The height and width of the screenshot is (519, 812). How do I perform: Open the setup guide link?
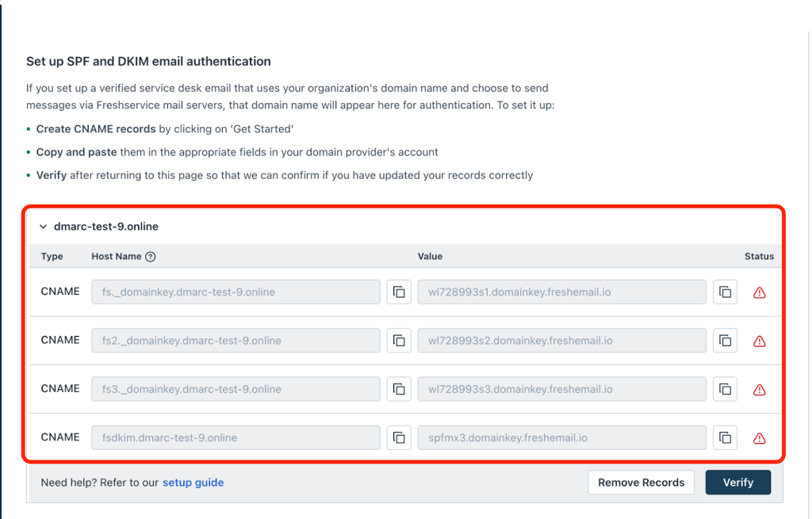[x=193, y=483]
